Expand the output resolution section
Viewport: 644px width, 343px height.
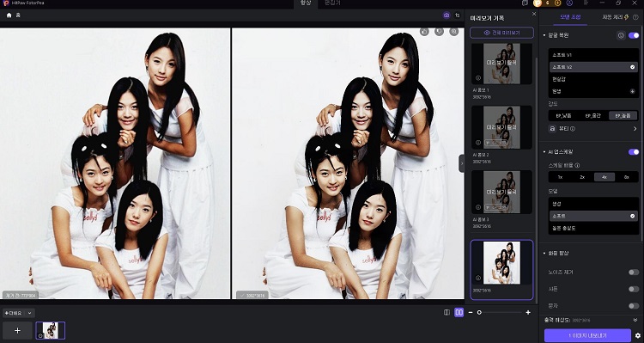[x=635, y=320]
